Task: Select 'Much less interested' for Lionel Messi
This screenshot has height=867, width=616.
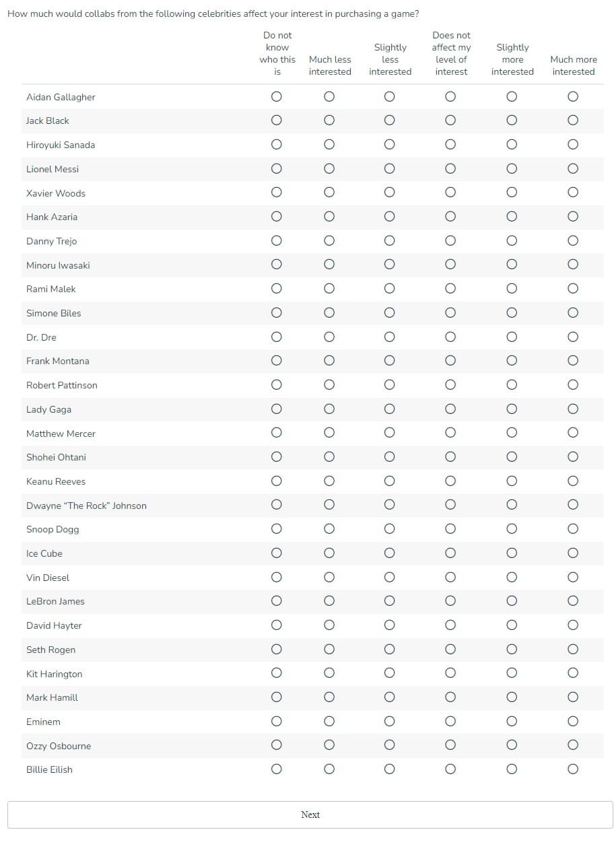Action: click(x=329, y=169)
